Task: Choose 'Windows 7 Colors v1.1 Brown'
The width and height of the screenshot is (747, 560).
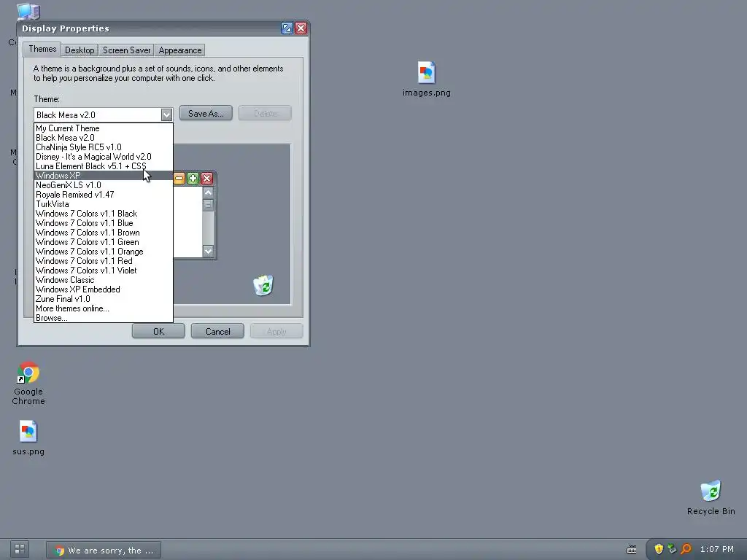Action: click(x=104, y=233)
